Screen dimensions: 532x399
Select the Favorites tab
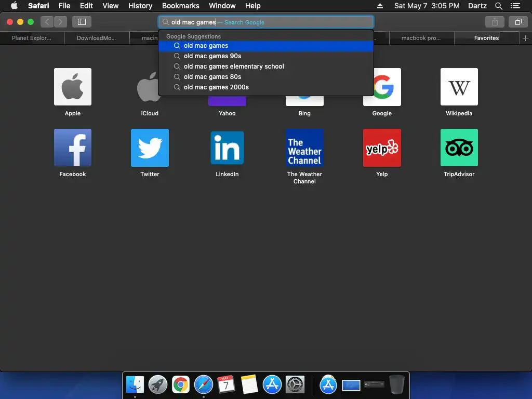[486, 38]
